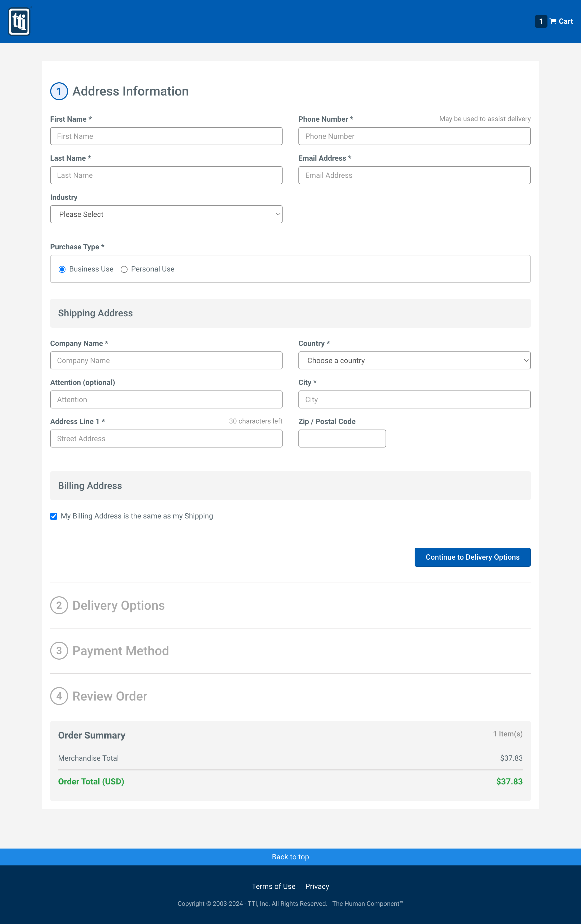Select the Business Use option
Image resolution: width=581 pixels, height=924 pixels.
[x=63, y=269]
